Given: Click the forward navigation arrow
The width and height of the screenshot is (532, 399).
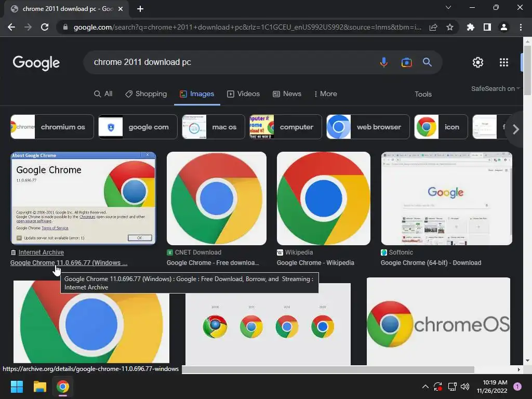Looking at the screenshot, I should (28, 27).
